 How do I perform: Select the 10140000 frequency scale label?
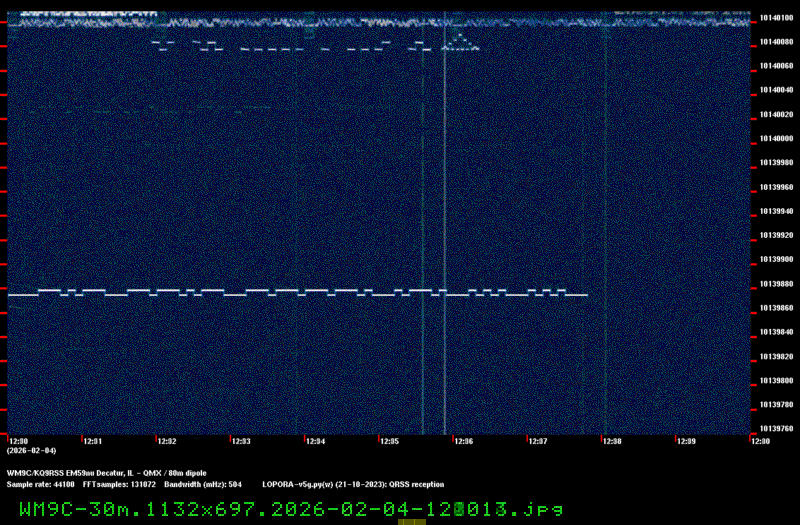776,139
